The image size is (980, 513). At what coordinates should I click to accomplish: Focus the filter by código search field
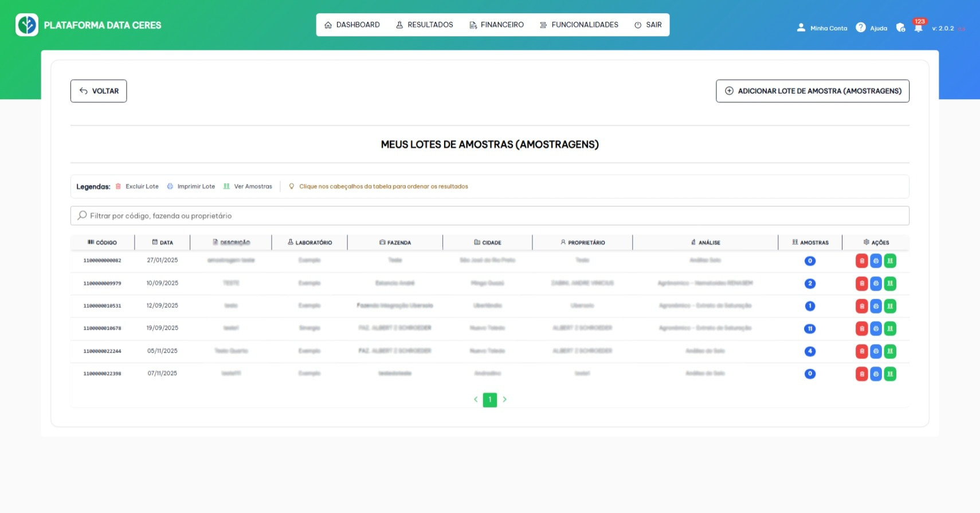coord(489,216)
